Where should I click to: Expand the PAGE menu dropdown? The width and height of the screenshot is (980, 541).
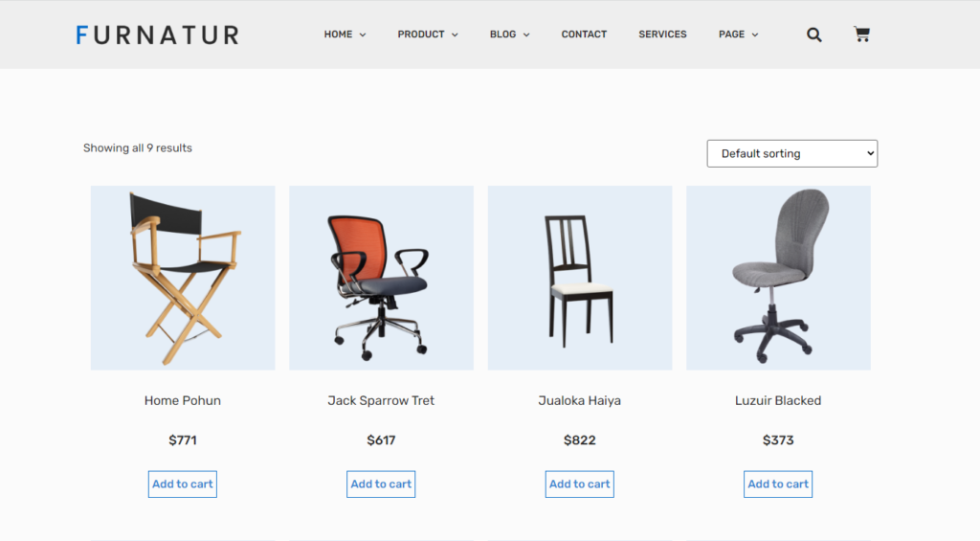[x=739, y=34]
